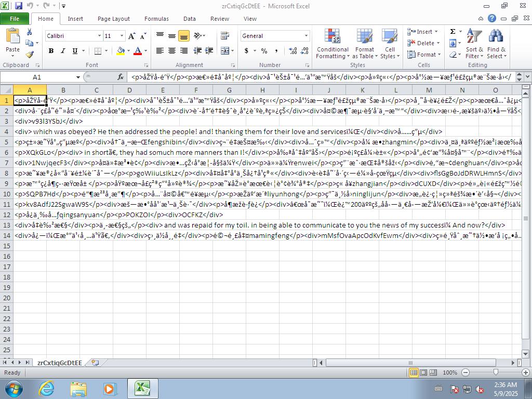Screen dimensions: 532x399
Task: Switch to the Review tab
Action: 220,19
